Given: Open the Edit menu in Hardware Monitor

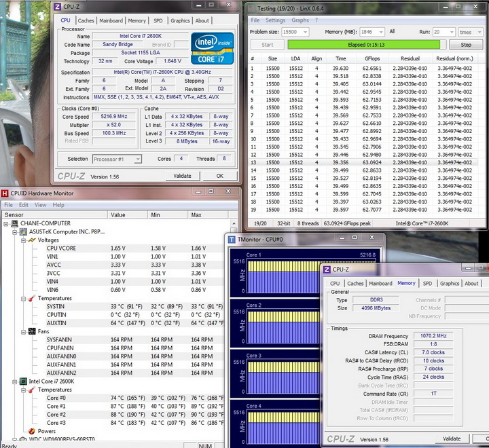Looking at the screenshot, I should 24,205.
